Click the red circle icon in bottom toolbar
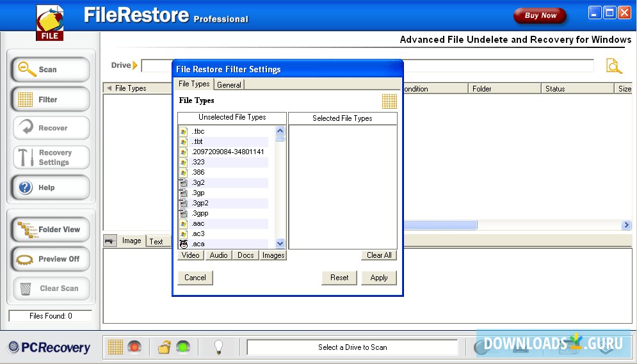 coord(134,347)
